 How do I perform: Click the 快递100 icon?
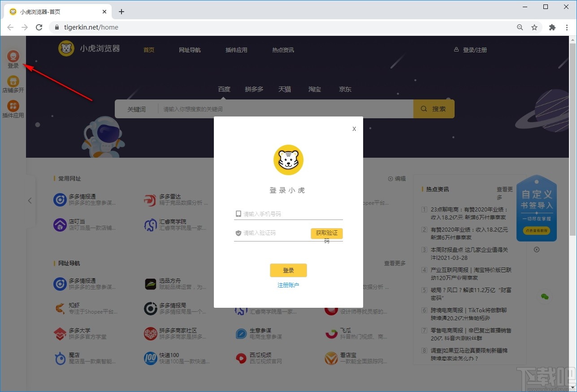click(150, 358)
